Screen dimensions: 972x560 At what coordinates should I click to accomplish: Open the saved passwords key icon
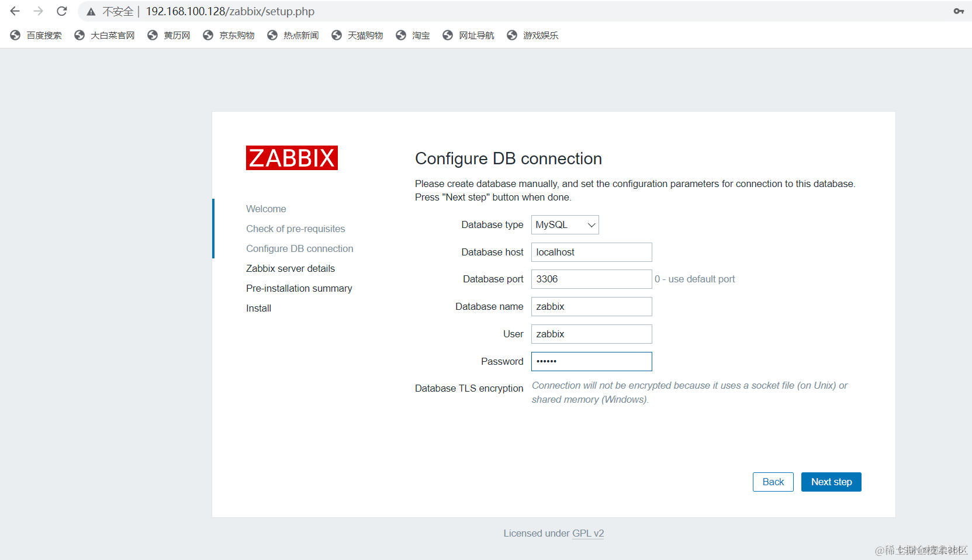959,11
